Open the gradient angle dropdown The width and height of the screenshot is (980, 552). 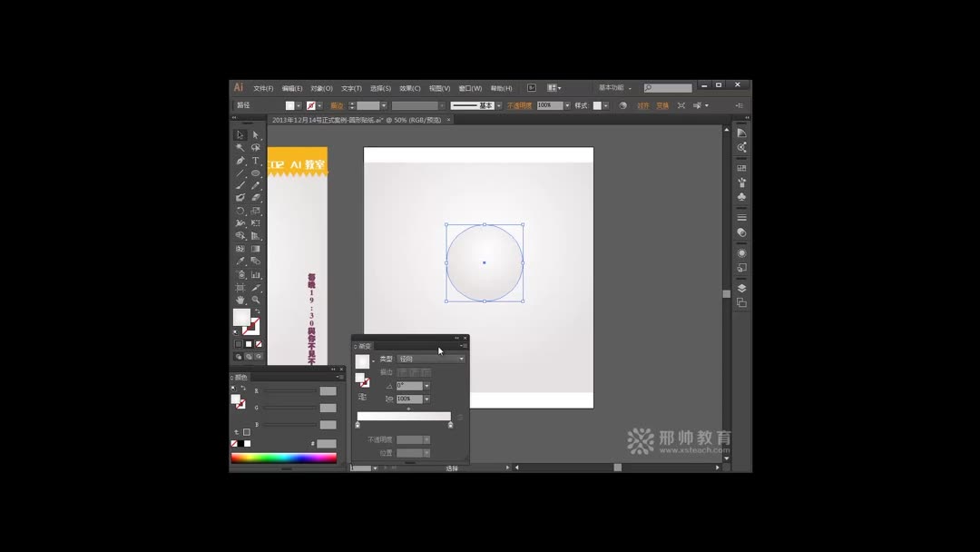pos(426,386)
